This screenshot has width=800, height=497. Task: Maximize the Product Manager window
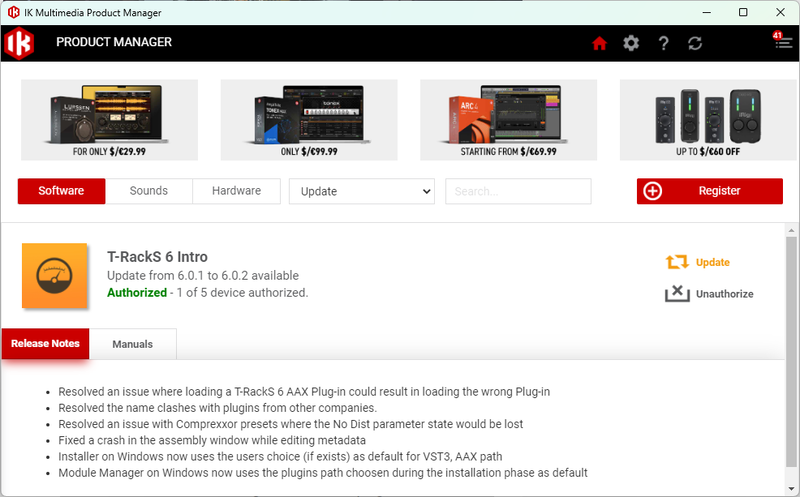pyautogui.click(x=743, y=12)
